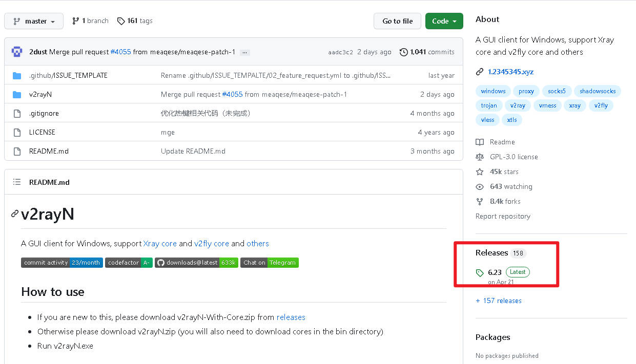Viewport: 636px width, 364px height.
Task: Open the 'mge' commit message
Action: (x=168, y=132)
